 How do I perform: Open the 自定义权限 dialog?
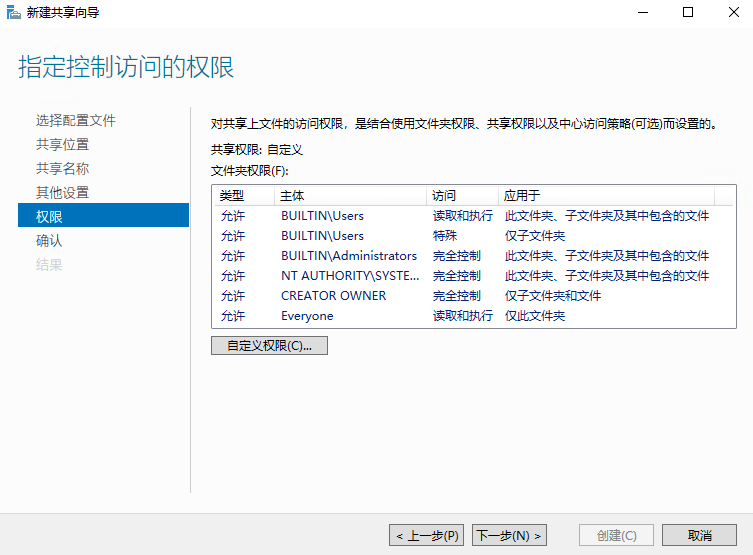pyautogui.click(x=269, y=346)
